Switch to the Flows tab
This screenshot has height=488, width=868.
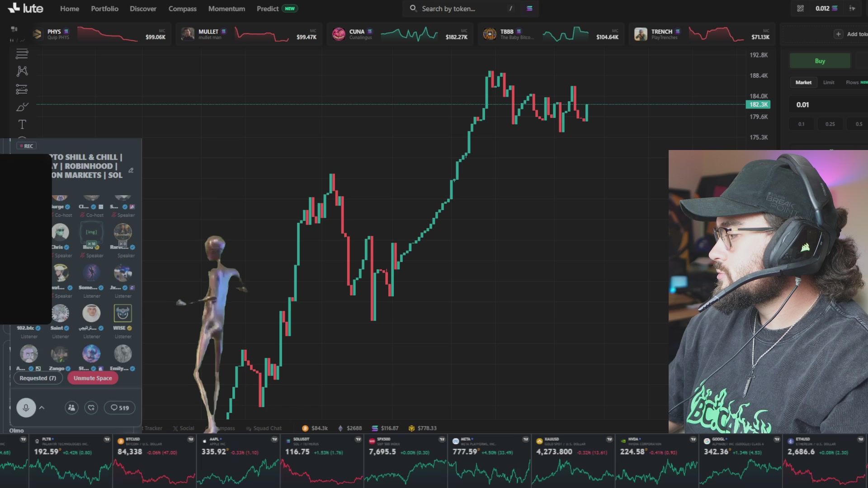pyautogui.click(x=856, y=82)
